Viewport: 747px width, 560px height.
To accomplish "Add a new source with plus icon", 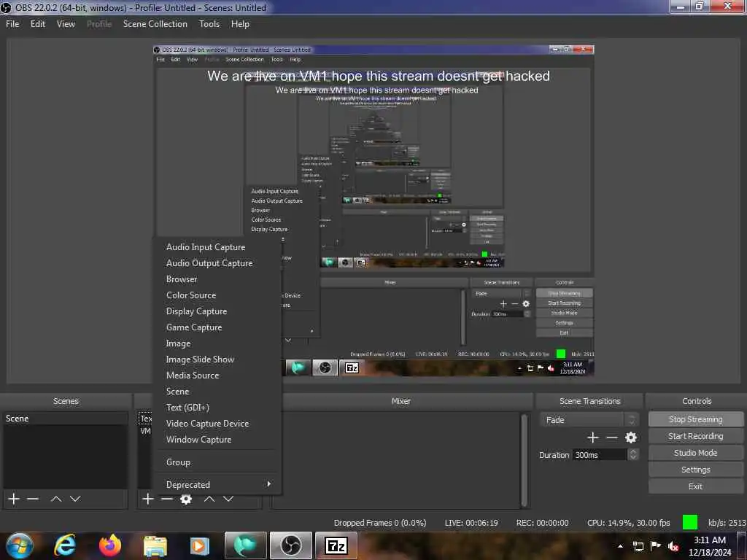I will [148, 499].
